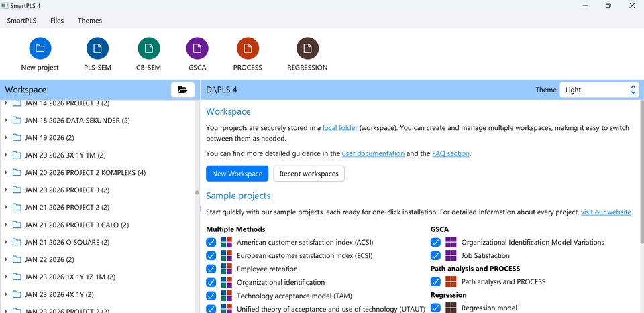Click the D:\PLS 4 workspace path text
Image resolution: width=644 pixels, height=313 pixels.
pyautogui.click(x=221, y=90)
